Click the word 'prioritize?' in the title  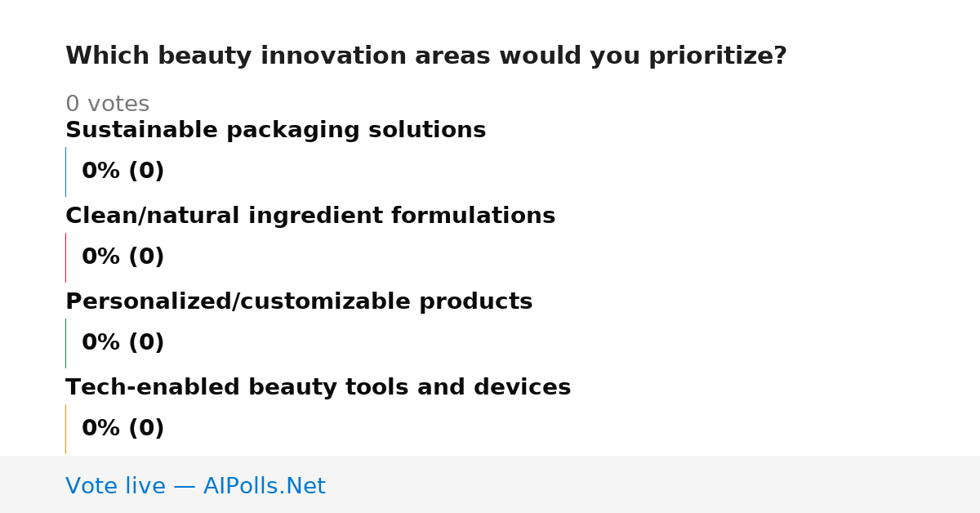(x=718, y=56)
